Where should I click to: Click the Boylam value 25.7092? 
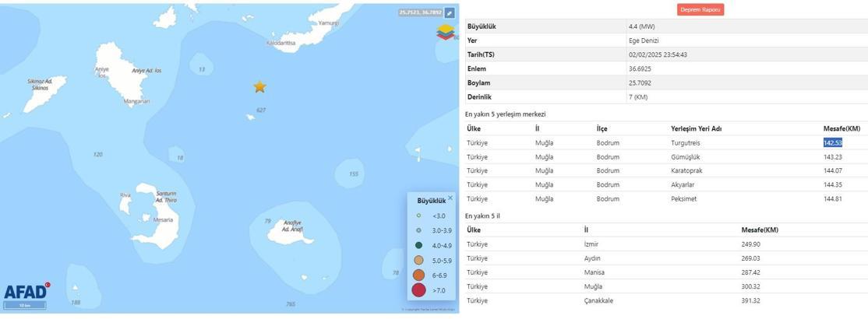click(640, 83)
